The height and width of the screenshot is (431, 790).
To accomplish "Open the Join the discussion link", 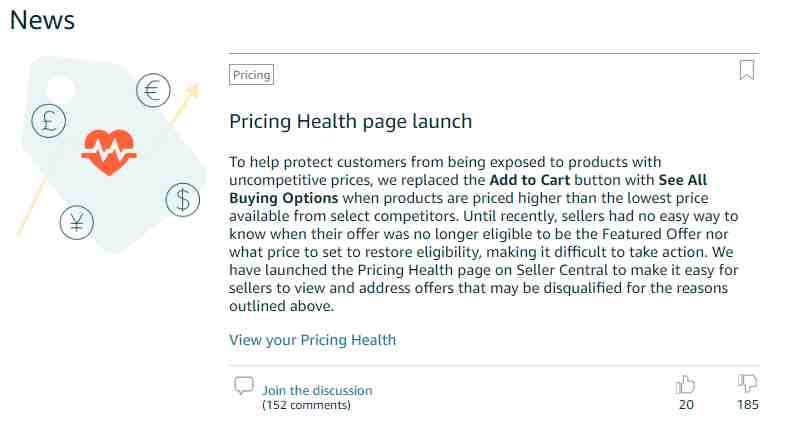I will 317,390.
